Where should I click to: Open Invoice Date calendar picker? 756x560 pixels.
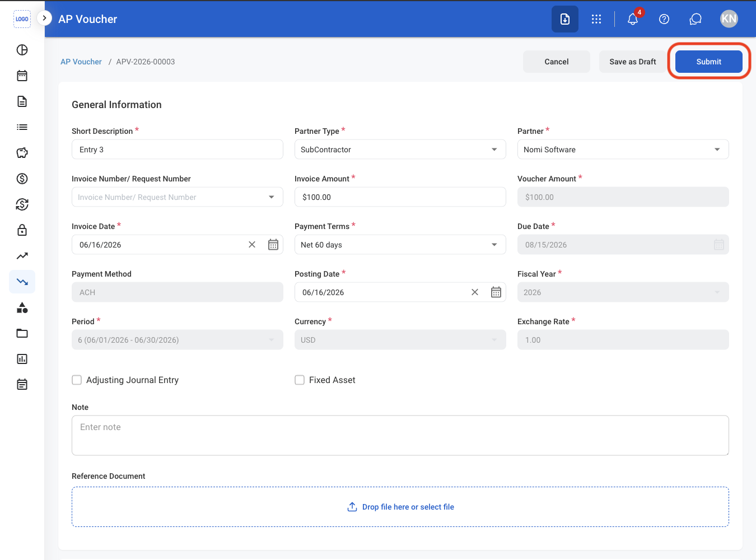(273, 245)
